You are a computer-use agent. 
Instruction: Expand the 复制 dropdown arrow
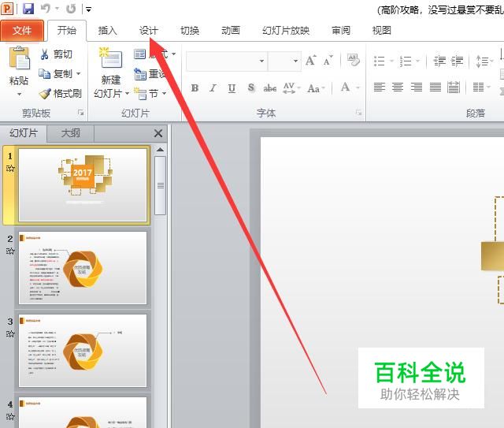tap(79, 73)
